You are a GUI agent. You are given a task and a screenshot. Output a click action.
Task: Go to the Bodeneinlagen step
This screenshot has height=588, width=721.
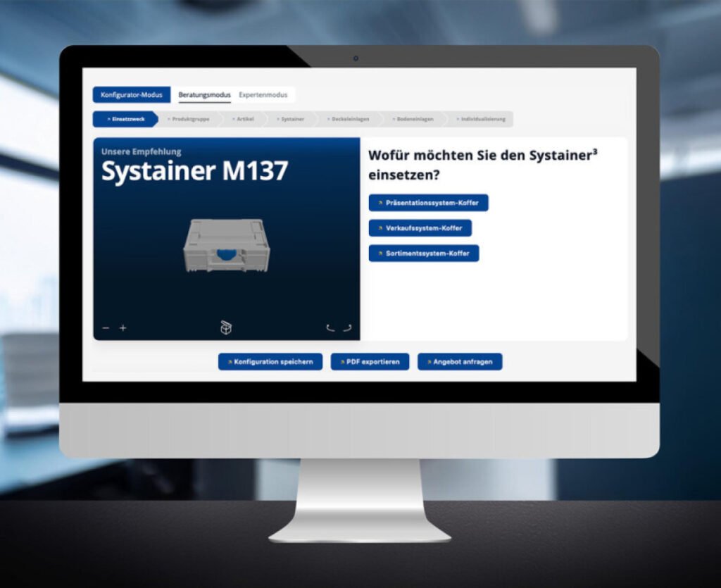click(413, 119)
